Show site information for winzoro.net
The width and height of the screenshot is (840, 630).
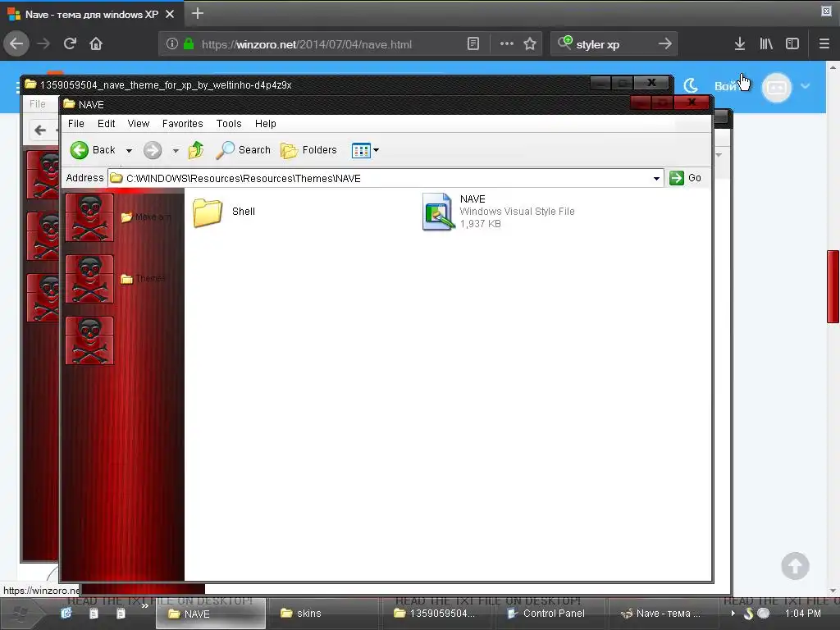(172, 44)
